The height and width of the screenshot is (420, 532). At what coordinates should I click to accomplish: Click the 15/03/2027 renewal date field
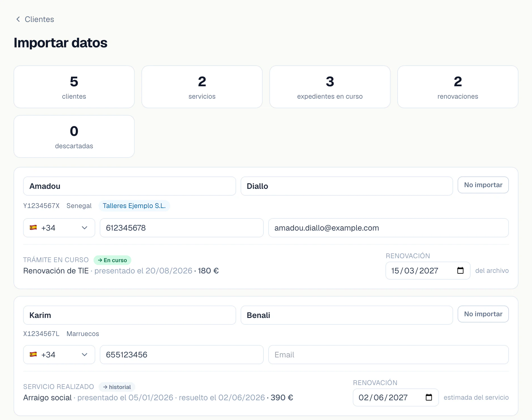(x=428, y=271)
